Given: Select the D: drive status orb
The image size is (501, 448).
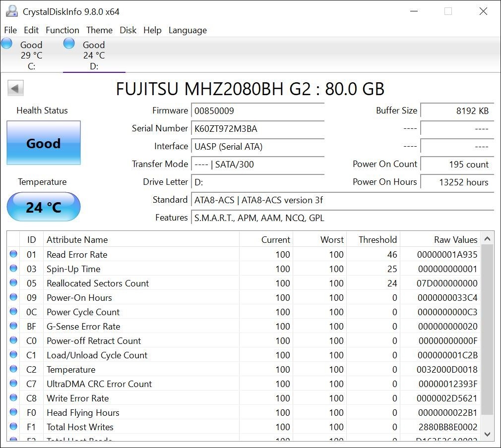Looking at the screenshot, I should tap(69, 43).
